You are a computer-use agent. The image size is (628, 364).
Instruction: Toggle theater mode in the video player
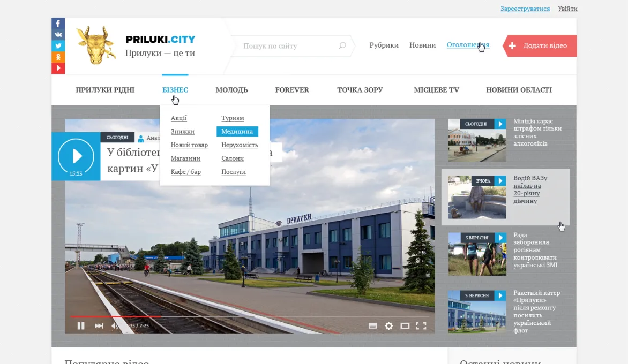pyautogui.click(x=405, y=326)
